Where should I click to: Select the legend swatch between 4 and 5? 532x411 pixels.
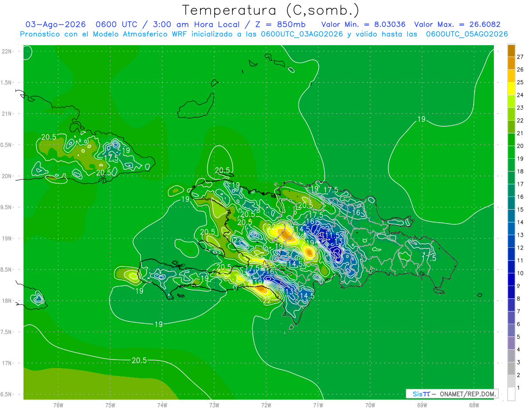511,343
